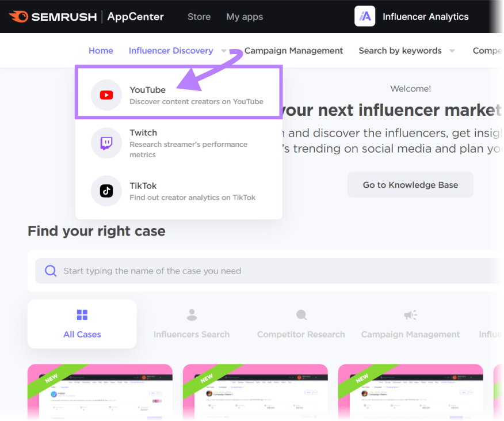504x421 pixels.
Task: Open Twitch streamer research via its icon
Action: (106, 143)
